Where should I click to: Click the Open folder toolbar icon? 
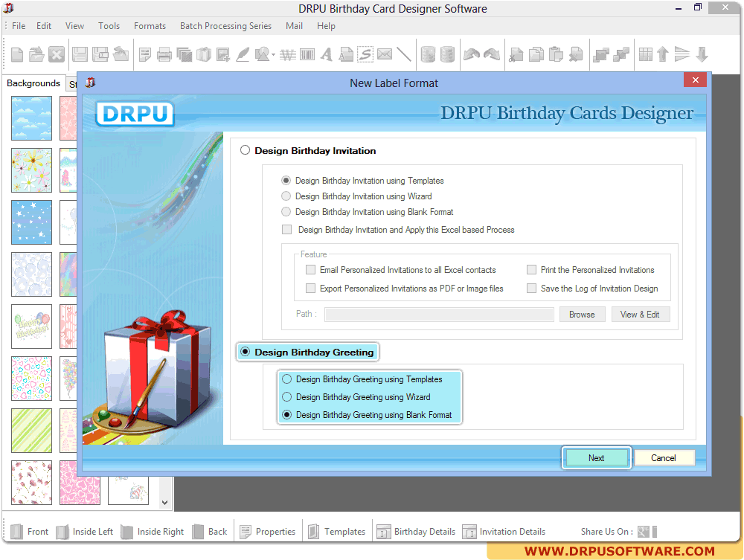[36, 54]
